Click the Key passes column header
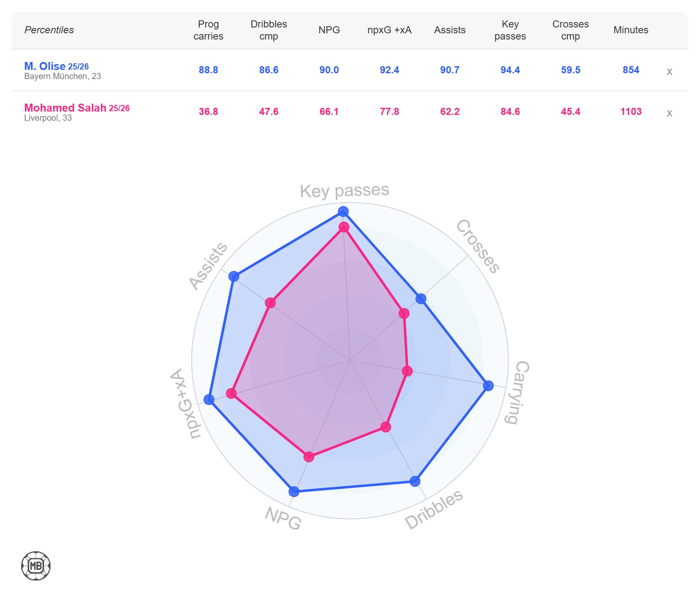This screenshot has height=612, width=700. [x=510, y=30]
